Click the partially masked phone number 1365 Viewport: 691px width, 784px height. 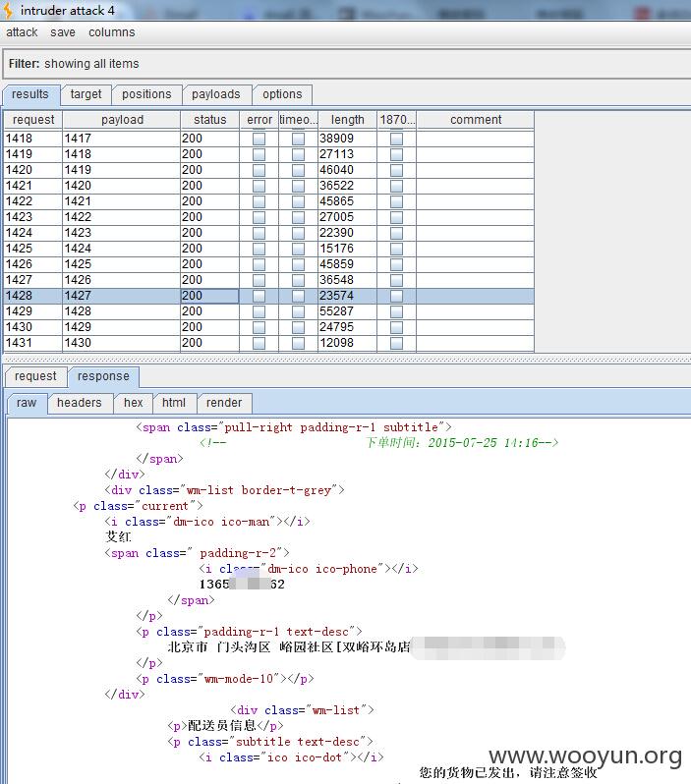242,584
